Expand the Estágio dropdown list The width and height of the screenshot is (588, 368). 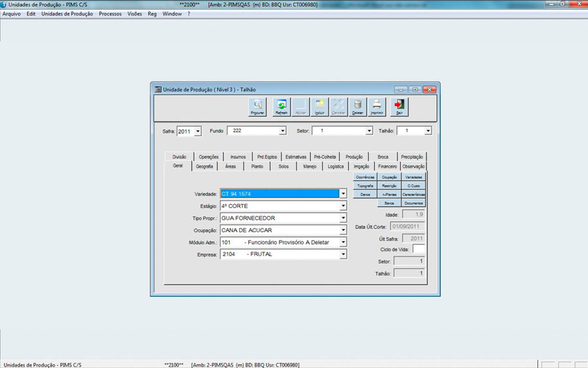tap(343, 206)
